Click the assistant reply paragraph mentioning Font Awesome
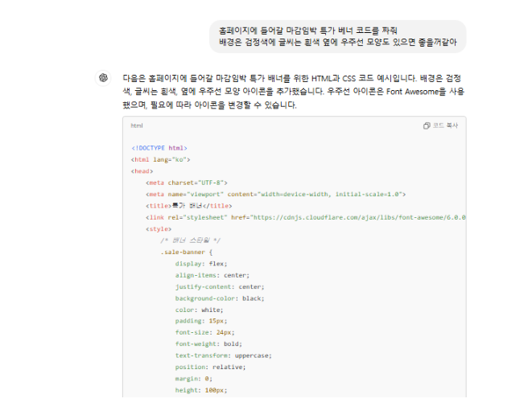 294,92
